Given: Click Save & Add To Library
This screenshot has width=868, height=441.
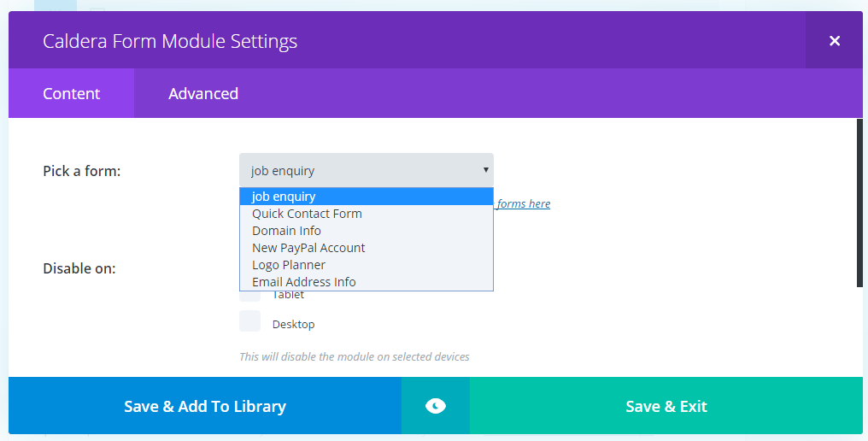Looking at the screenshot, I should coord(205,406).
